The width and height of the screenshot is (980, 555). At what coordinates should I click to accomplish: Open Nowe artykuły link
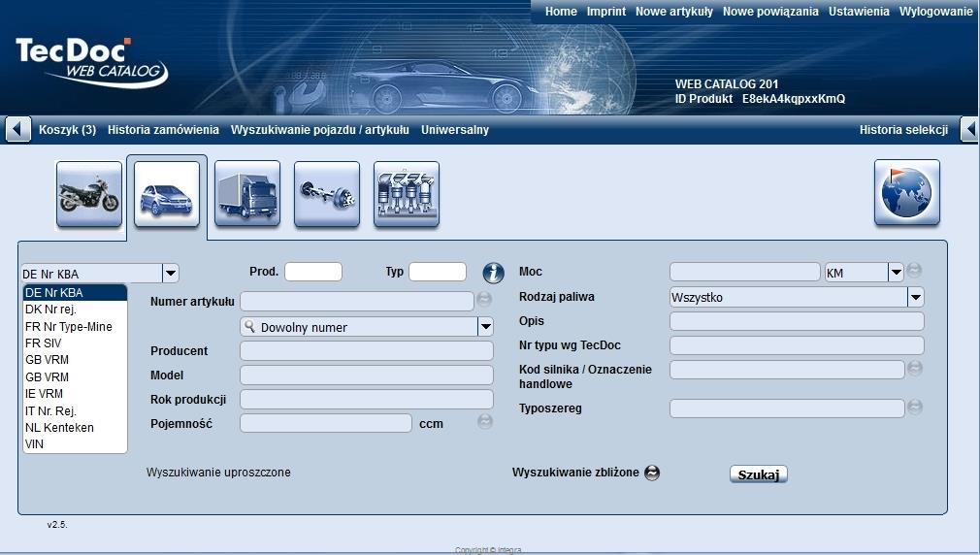pyautogui.click(x=673, y=12)
